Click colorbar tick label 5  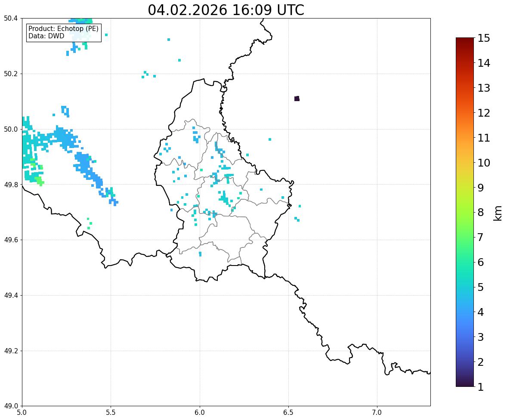[x=481, y=287]
